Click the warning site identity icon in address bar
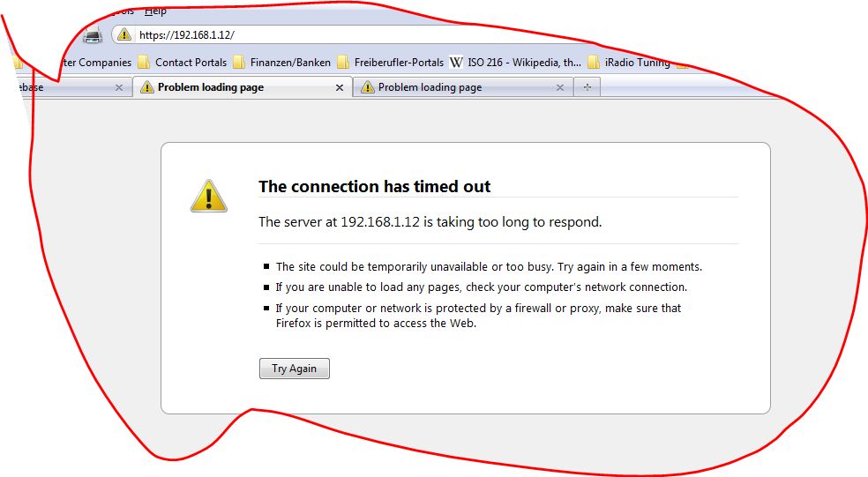 [x=124, y=35]
